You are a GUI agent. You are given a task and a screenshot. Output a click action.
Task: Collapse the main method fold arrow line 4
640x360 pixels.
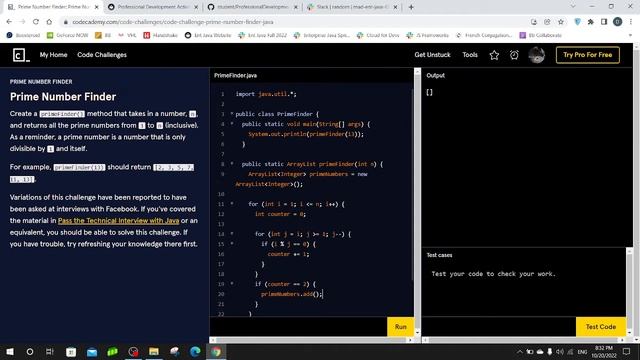coord(232,124)
